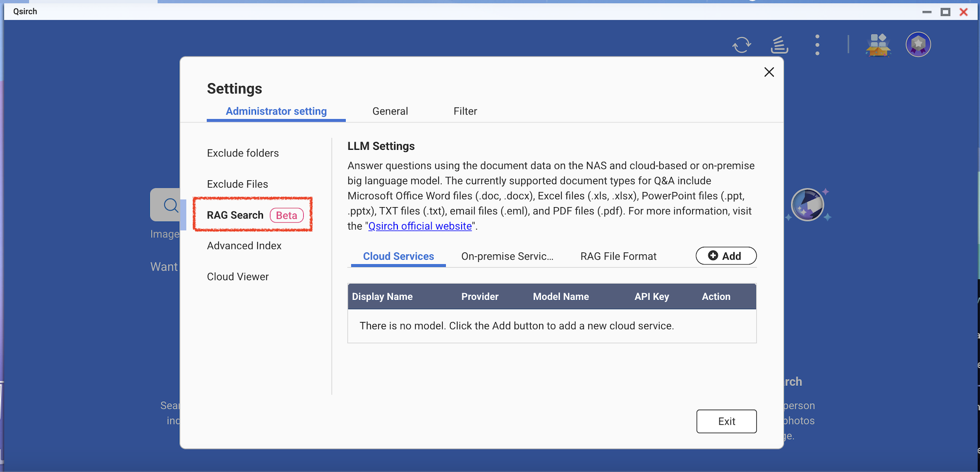
Task: Switch to the General tab
Action: click(x=390, y=111)
